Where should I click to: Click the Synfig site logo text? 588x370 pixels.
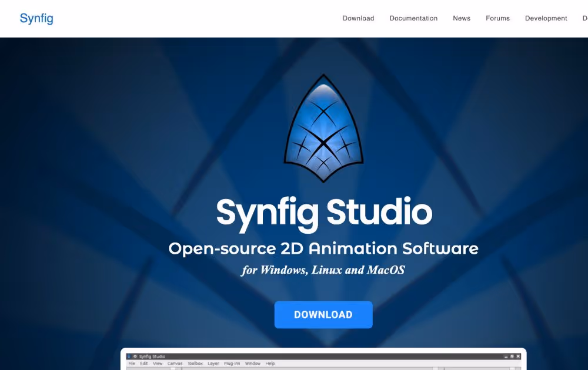pos(36,18)
